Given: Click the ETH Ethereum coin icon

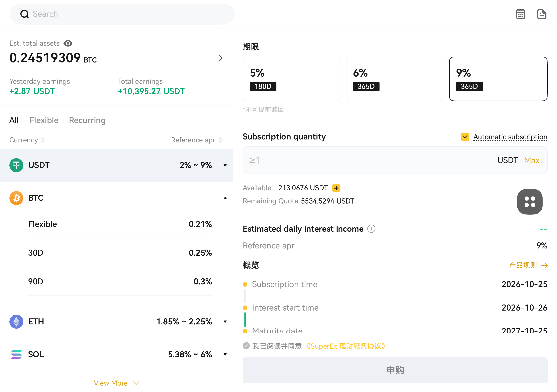Looking at the screenshot, I should click(16, 321).
